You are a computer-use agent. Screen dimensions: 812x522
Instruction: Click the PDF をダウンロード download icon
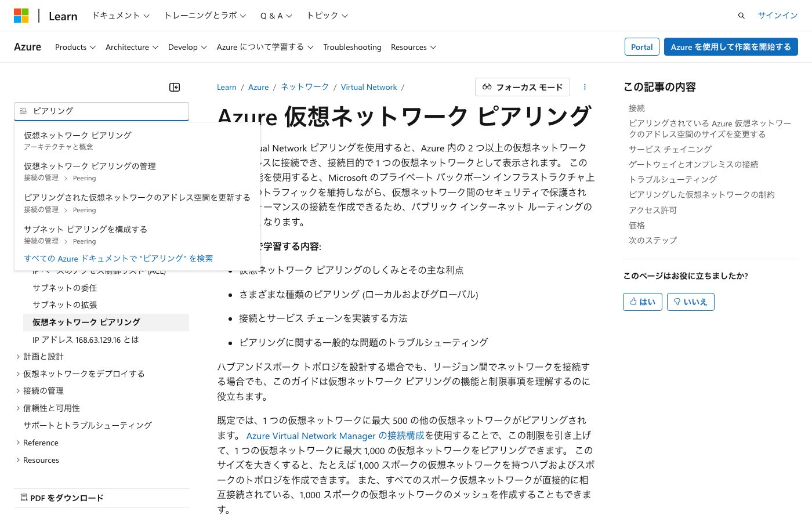[x=24, y=498]
